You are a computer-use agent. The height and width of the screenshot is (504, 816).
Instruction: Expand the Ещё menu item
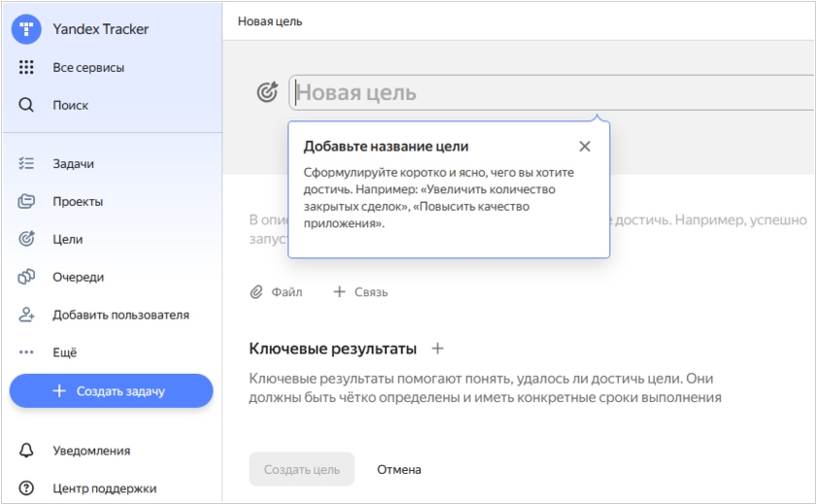(64, 353)
